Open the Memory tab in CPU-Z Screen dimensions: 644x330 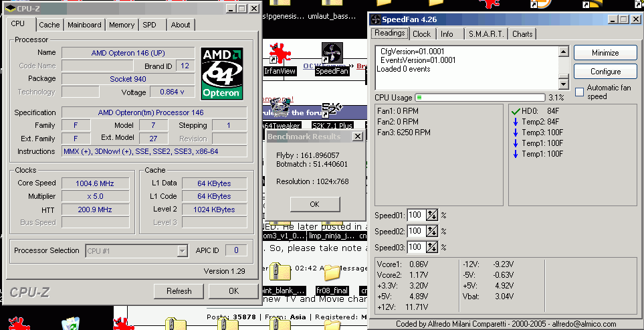pyautogui.click(x=122, y=25)
